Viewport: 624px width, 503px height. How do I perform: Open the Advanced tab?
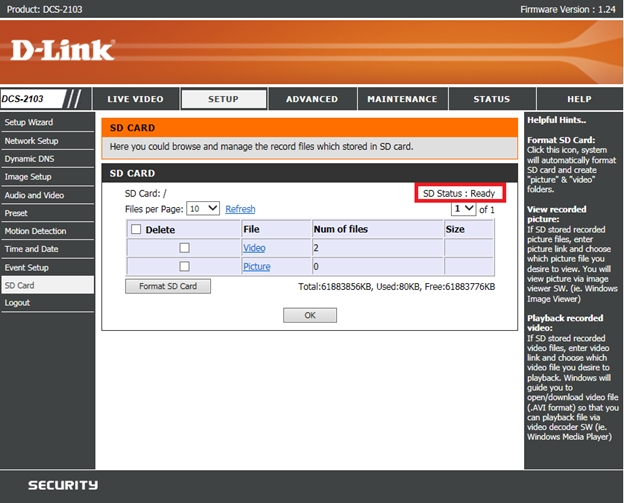click(x=312, y=99)
